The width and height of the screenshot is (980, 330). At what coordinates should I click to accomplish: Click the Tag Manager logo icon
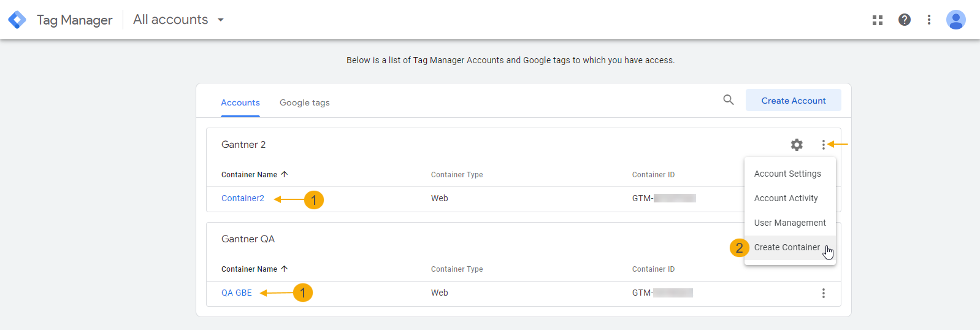point(17,20)
